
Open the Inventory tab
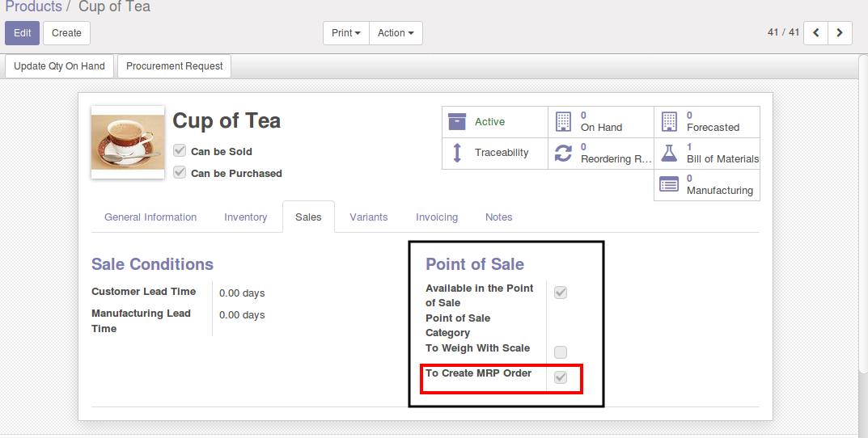click(x=246, y=217)
